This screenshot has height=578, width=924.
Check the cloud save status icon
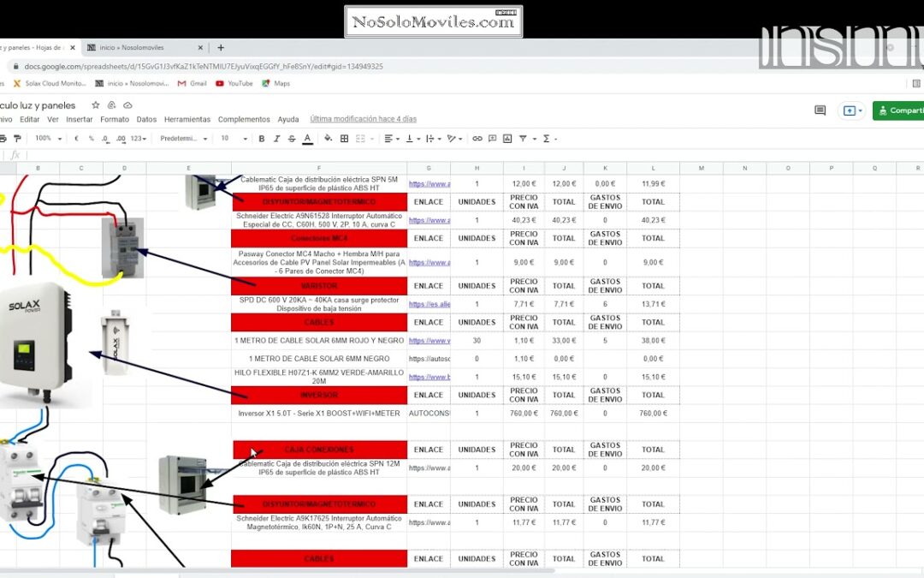tap(127, 105)
